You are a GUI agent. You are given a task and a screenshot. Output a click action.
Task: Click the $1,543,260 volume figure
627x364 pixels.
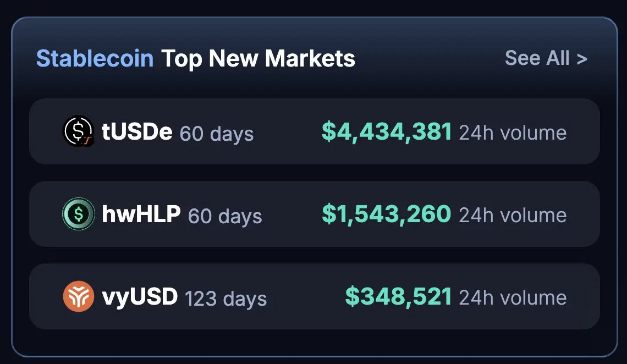387,214
